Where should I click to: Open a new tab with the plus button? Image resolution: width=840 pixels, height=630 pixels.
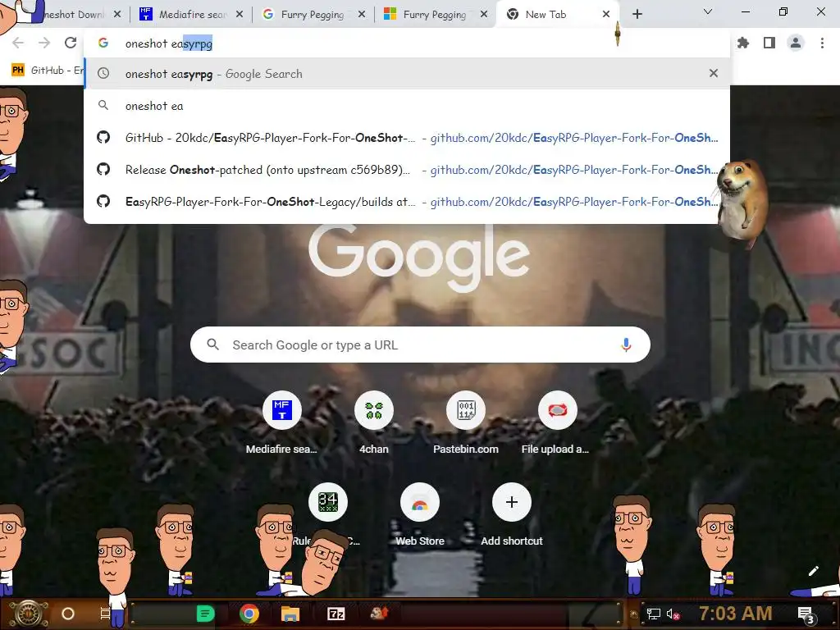[637, 15]
